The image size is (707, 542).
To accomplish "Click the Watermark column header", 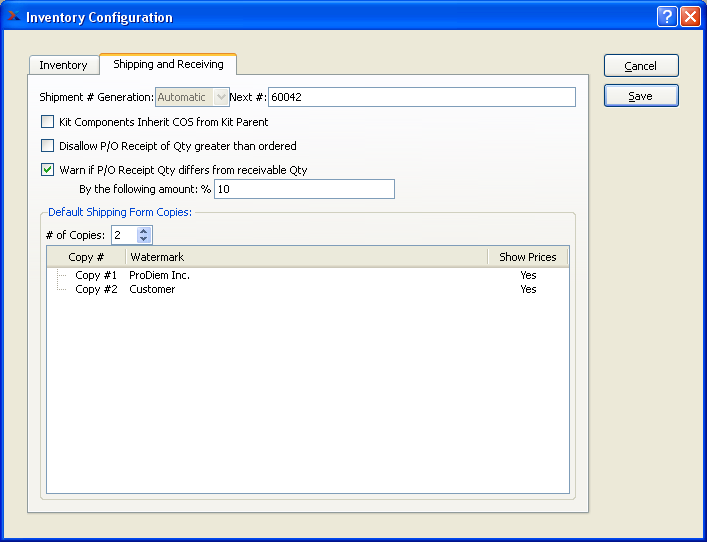I will [307, 257].
